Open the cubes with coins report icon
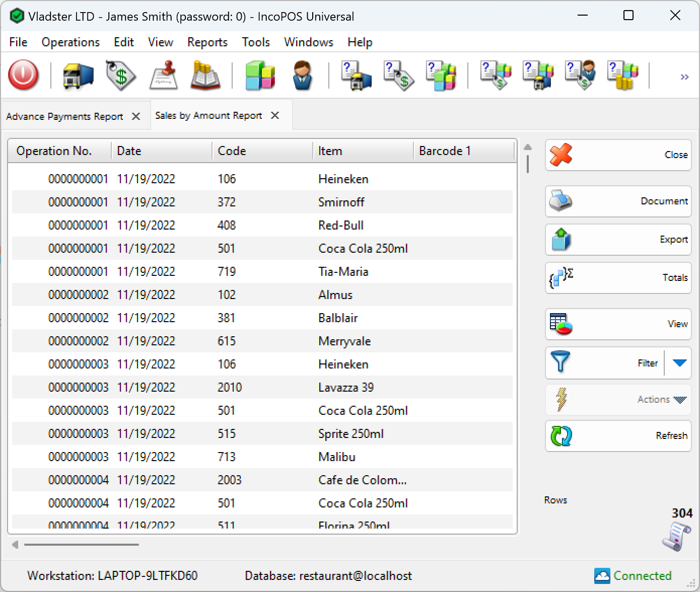 tap(623, 76)
